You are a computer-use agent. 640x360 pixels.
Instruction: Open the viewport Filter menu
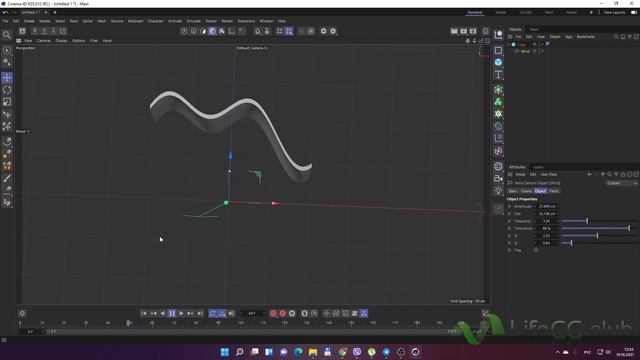pyautogui.click(x=94, y=41)
